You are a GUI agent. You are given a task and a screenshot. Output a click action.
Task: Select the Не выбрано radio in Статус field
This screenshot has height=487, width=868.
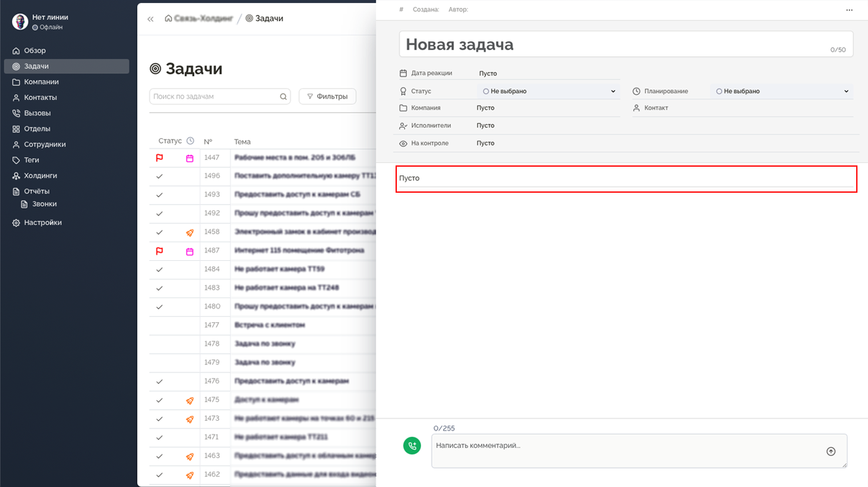[486, 91]
